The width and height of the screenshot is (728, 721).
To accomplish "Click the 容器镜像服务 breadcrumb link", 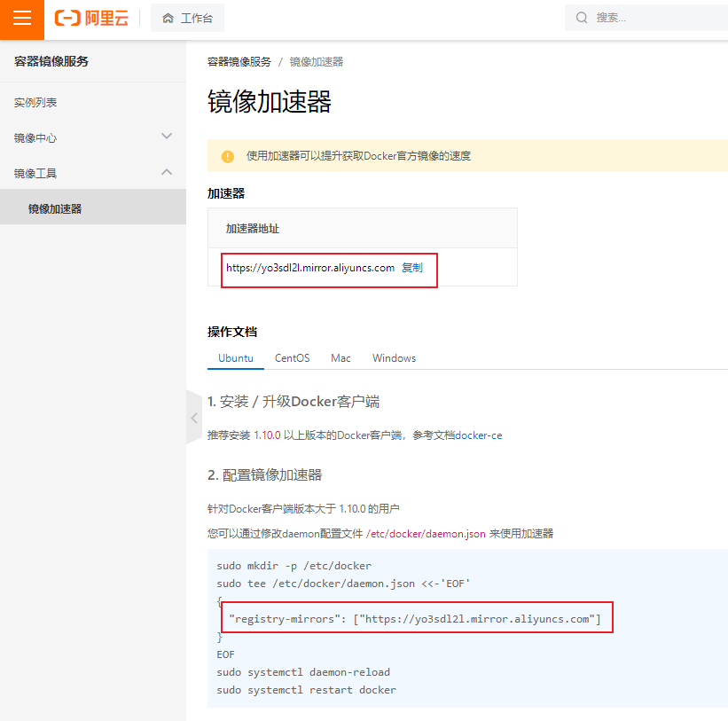I will [239, 62].
